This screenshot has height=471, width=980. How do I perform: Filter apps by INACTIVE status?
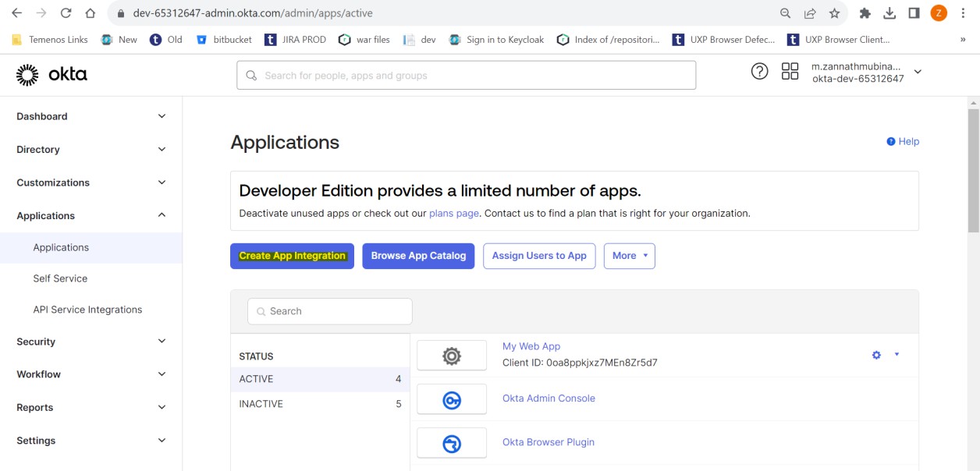[320, 404]
